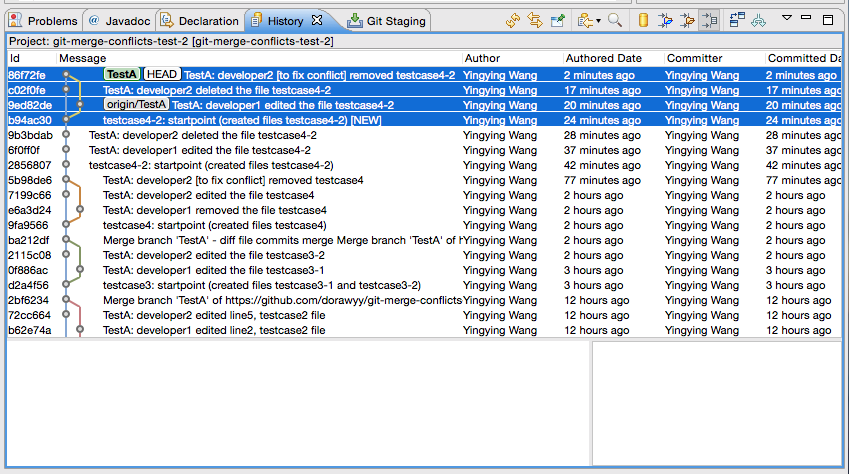
Task: Click the Committer column header
Action: (715, 58)
